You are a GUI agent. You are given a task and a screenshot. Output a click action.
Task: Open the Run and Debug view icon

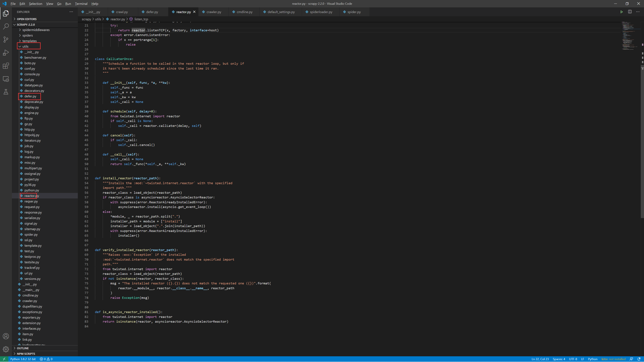(x=6, y=53)
